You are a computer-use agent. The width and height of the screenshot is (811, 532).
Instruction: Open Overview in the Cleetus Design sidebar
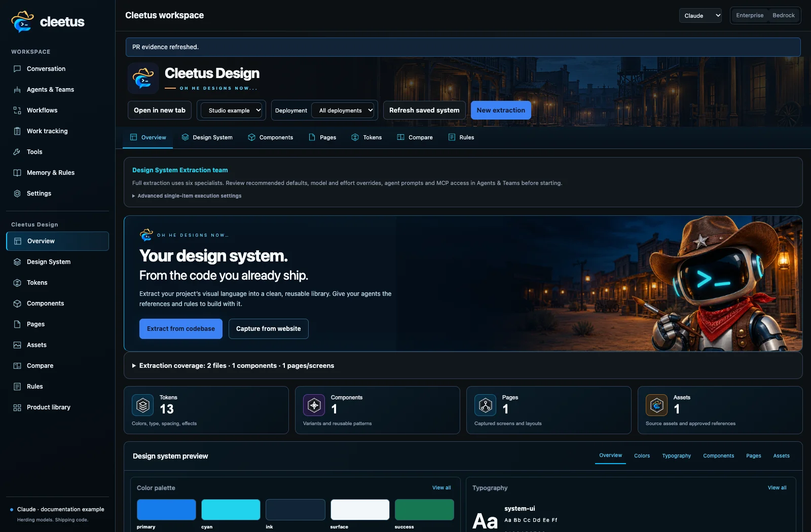pyautogui.click(x=57, y=241)
